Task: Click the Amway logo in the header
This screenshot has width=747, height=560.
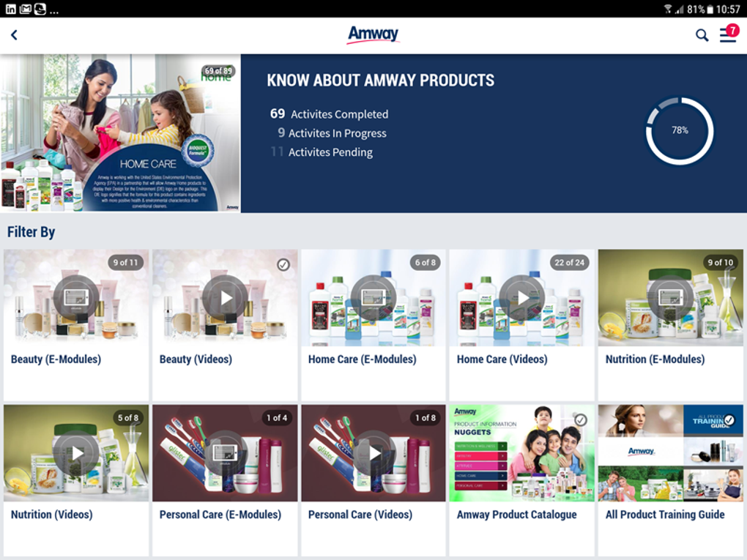Action: [373, 34]
